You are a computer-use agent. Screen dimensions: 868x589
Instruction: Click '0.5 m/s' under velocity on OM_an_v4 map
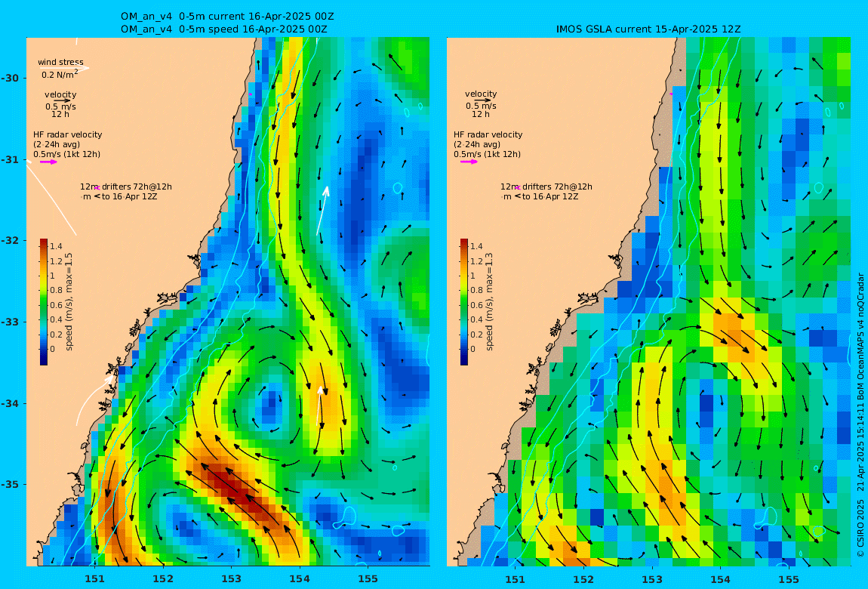[x=61, y=106]
